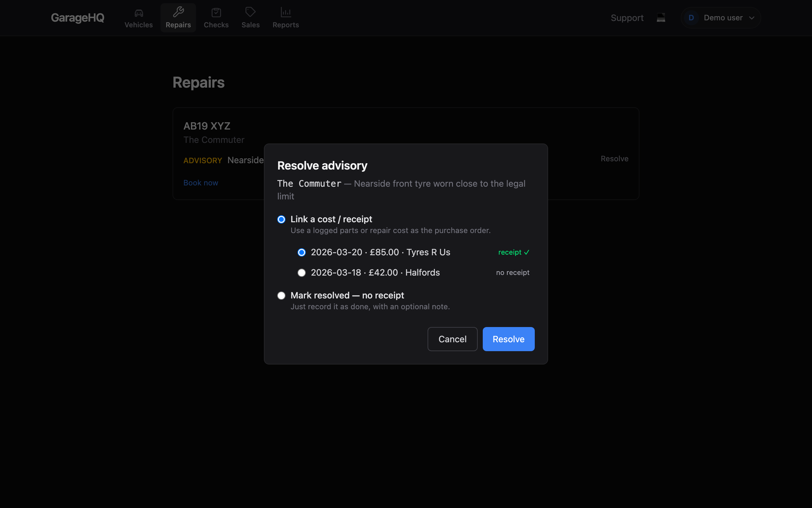Click 'Use a logged parts or repair cost' description
This screenshot has width=812, height=508.
pos(390,231)
